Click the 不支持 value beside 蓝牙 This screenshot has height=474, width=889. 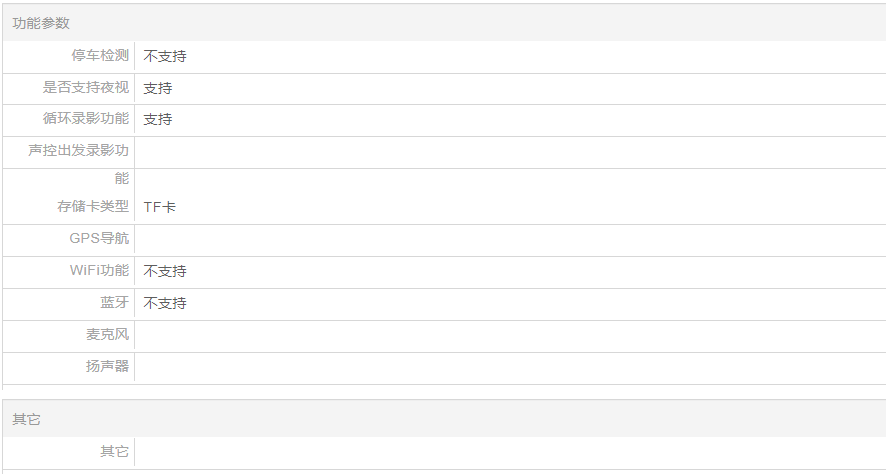(165, 303)
